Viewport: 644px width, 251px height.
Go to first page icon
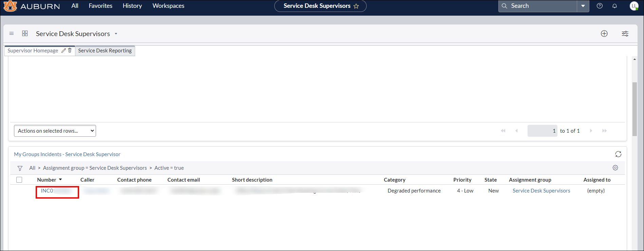[x=503, y=131]
